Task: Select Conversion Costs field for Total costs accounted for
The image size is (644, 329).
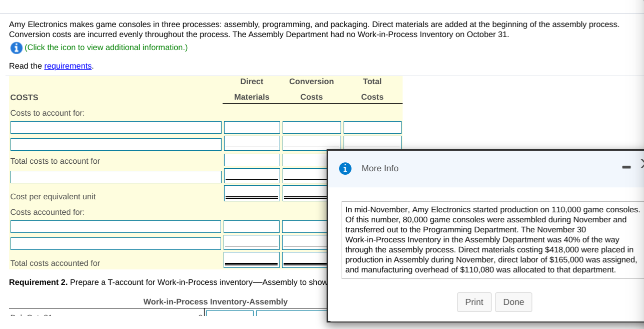Action: (x=304, y=260)
